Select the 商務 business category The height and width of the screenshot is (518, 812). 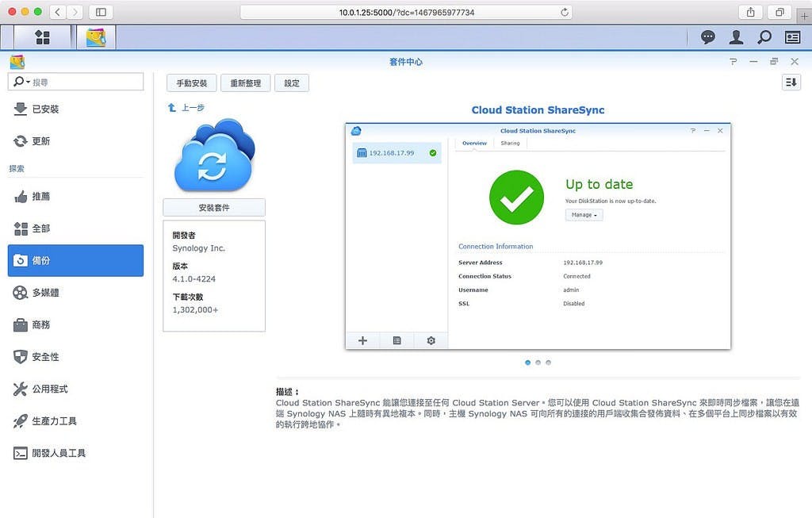(75, 324)
